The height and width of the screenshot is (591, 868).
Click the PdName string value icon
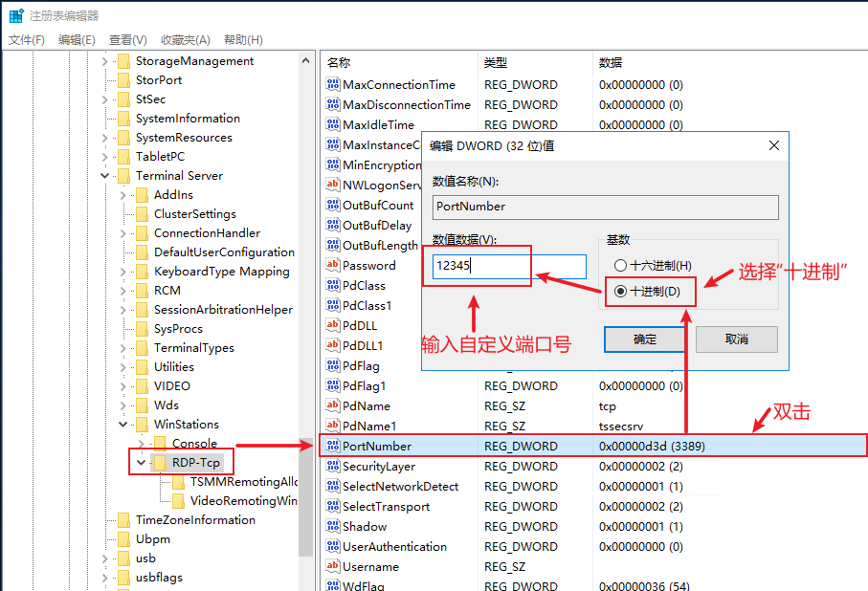tap(333, 405)
